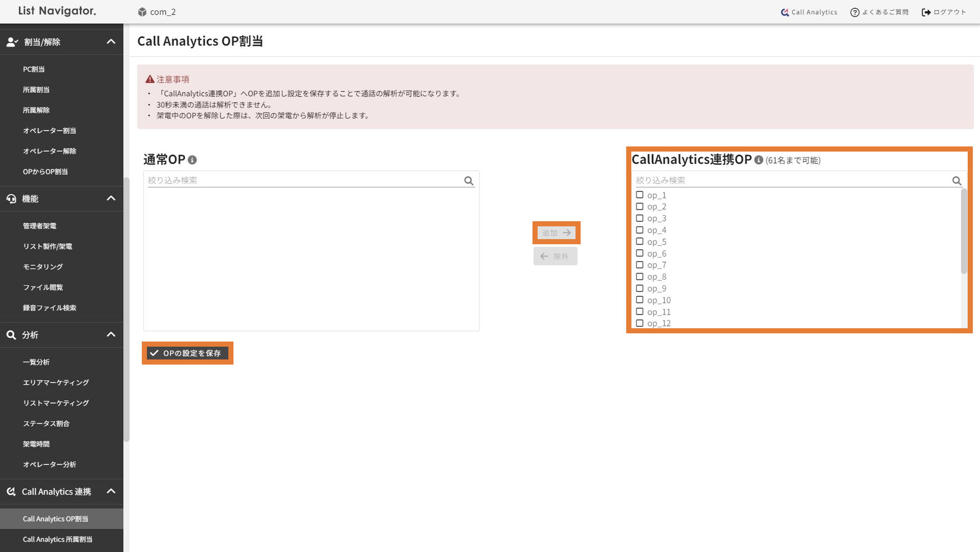The width and height of the screenshot is (980, 552).
Task: Collapse the 分析 sidebar section
Action: (x=111, y=335)
